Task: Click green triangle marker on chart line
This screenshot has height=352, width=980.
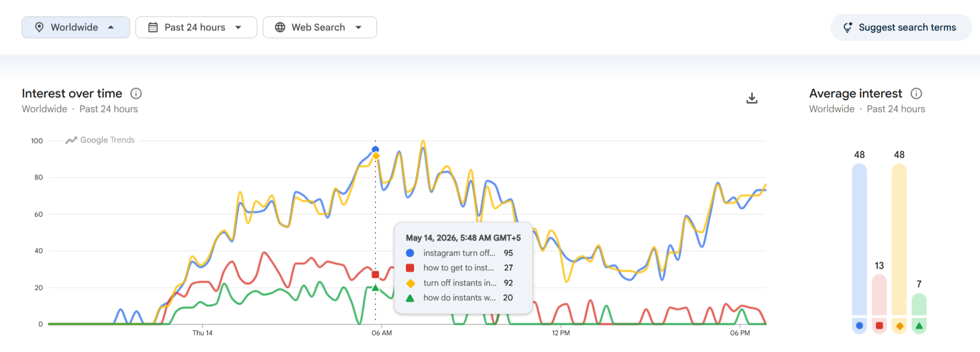Action: point(375,288)
